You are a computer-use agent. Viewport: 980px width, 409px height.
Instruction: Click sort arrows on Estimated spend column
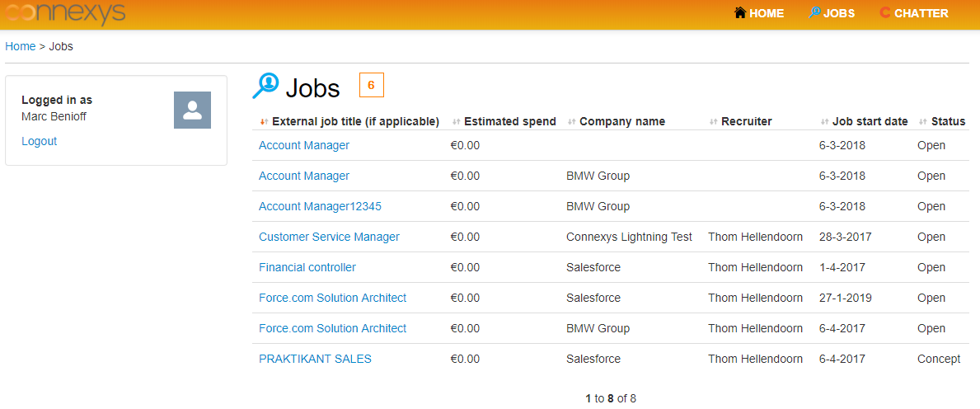point(456,122)
